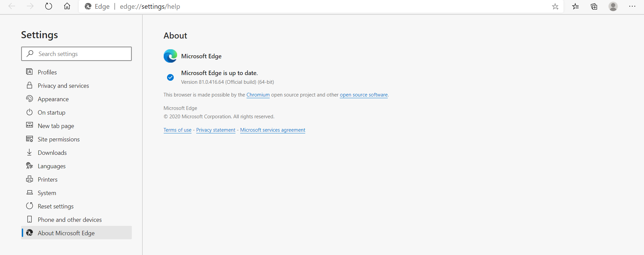Go to home with the house icon

(67, 6)
